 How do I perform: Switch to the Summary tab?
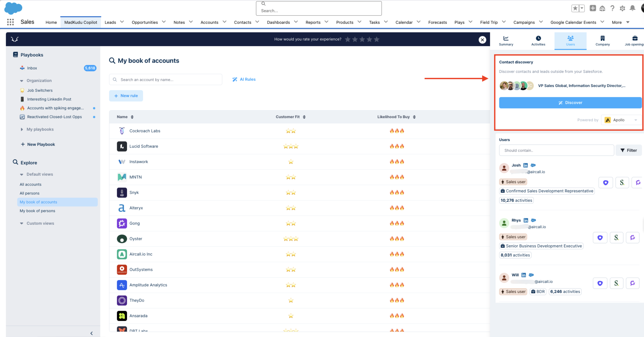(506, 41)
